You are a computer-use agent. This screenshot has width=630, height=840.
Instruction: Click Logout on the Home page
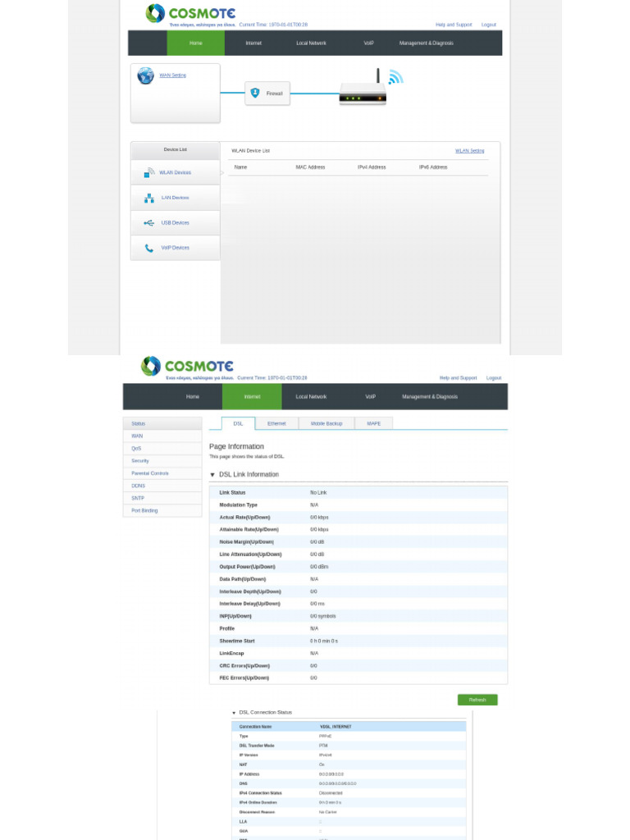[x=489, y=25]
